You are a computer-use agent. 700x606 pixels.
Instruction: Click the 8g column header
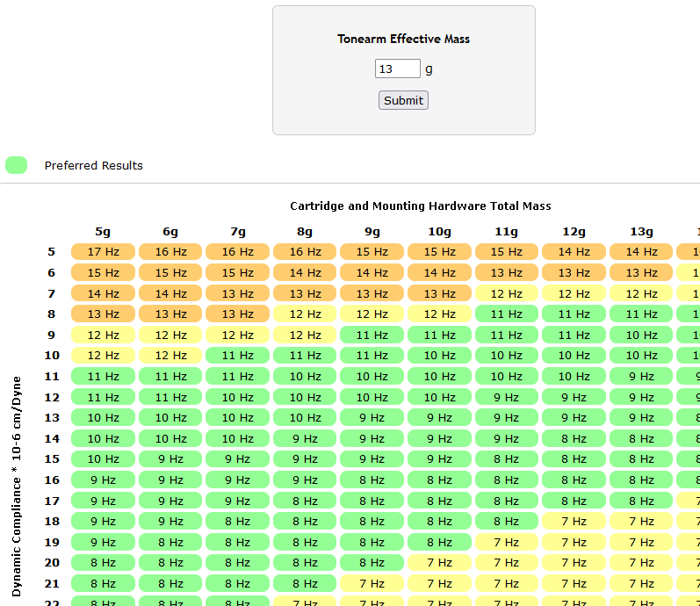[305, 232]
